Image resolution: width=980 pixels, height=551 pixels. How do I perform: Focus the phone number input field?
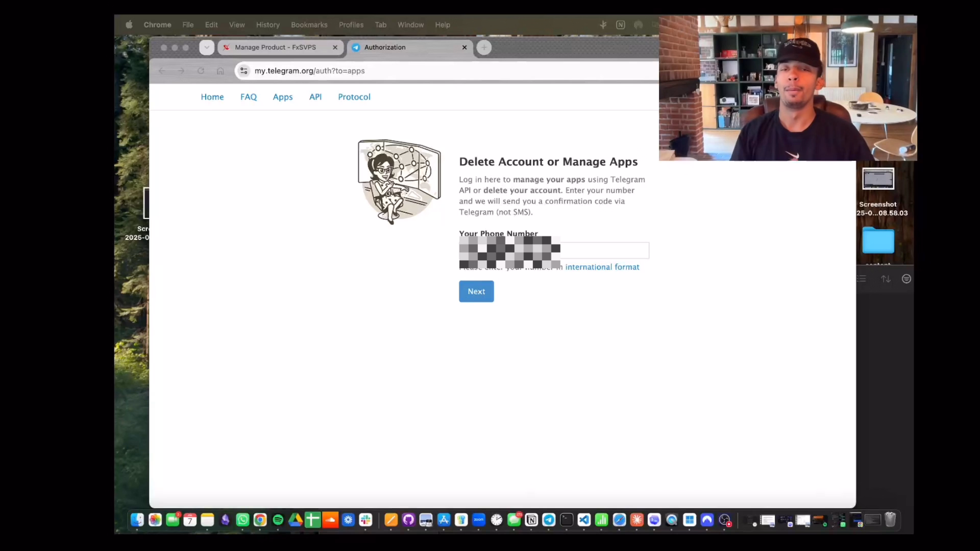(554, 251)
